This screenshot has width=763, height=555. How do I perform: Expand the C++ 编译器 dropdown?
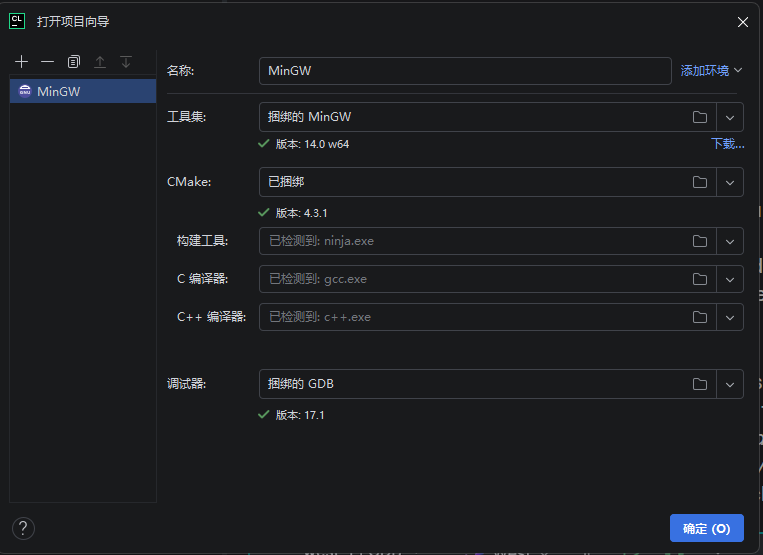(729, 318)
